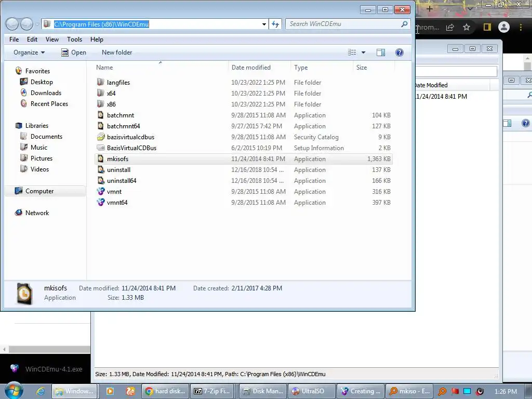The image size is (532, 399).
Task: Click the large mkisofs icon in details pane
Action: [24, 294]
